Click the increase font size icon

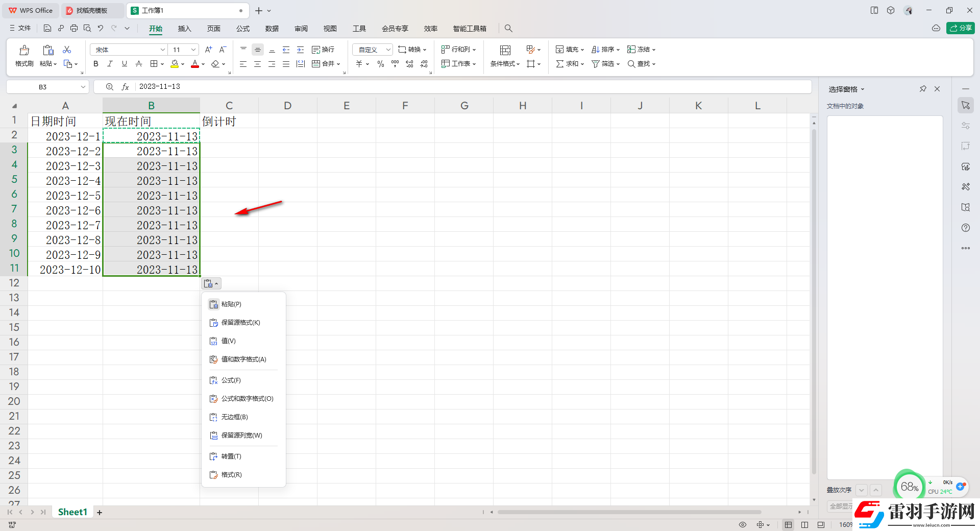tap(208, 50)
